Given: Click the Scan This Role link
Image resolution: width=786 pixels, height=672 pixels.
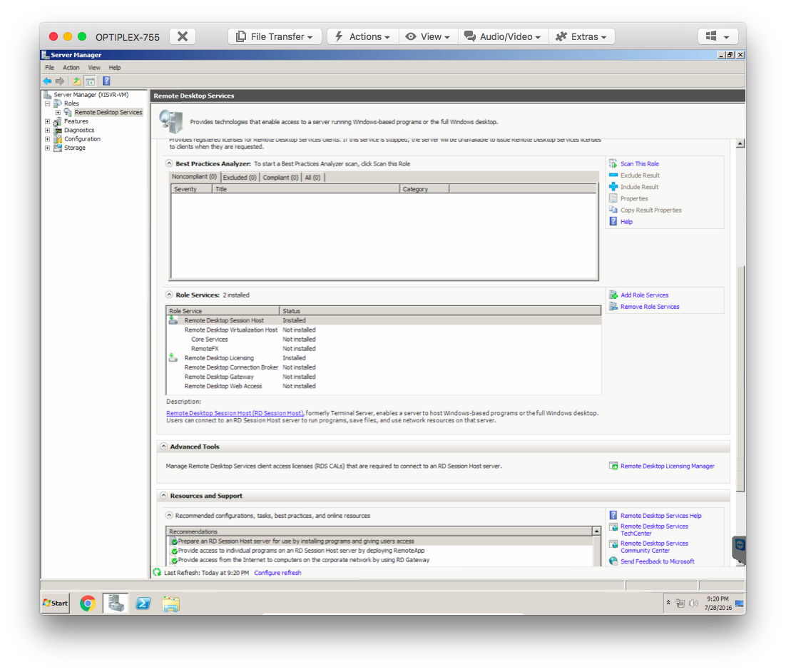Looking at the screenshot, I should click(640, 164).
